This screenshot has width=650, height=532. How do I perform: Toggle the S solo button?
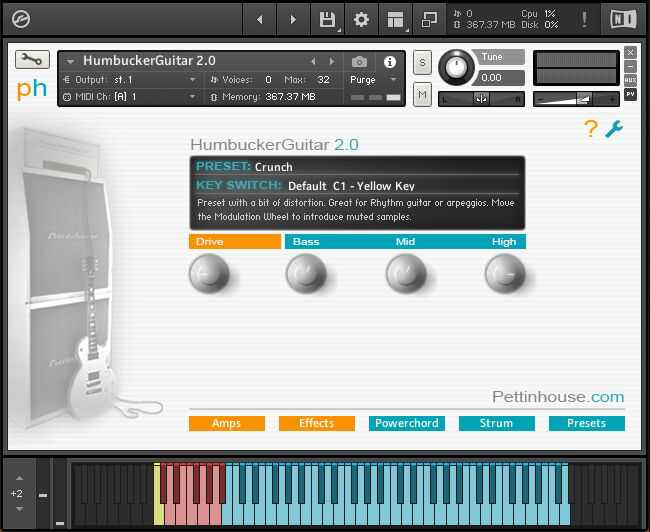coord(422,63)
